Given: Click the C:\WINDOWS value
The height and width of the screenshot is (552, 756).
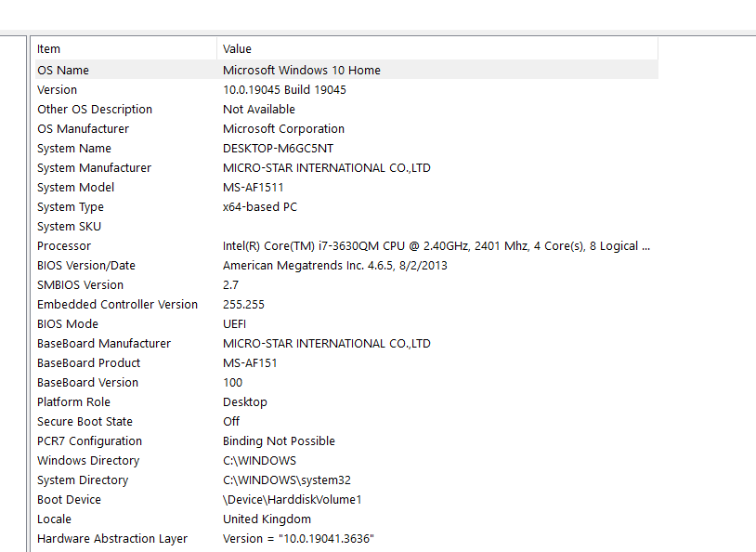Looking at the screenshot, I should click(259, 460).
